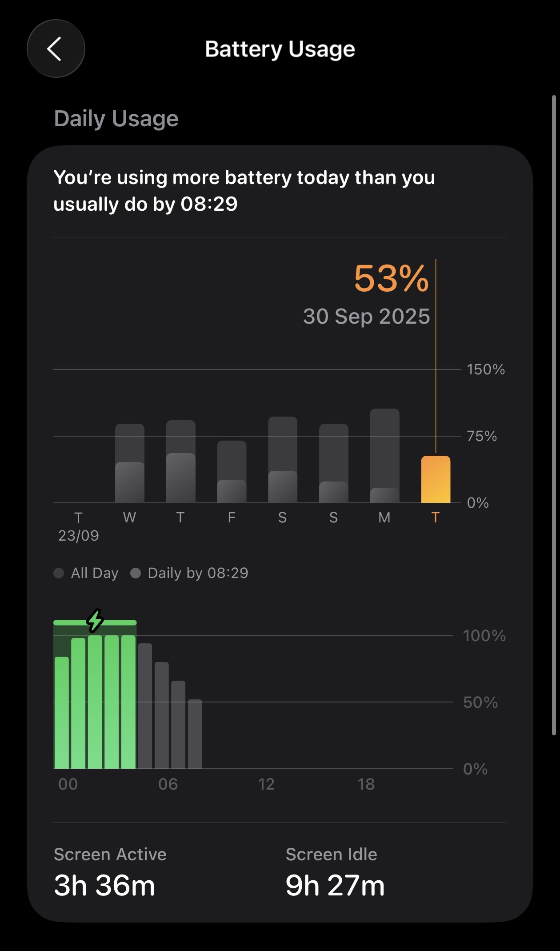Select Sunday's battery usage bar
This screenshot has height=951, width=560.
click(333, 463)
